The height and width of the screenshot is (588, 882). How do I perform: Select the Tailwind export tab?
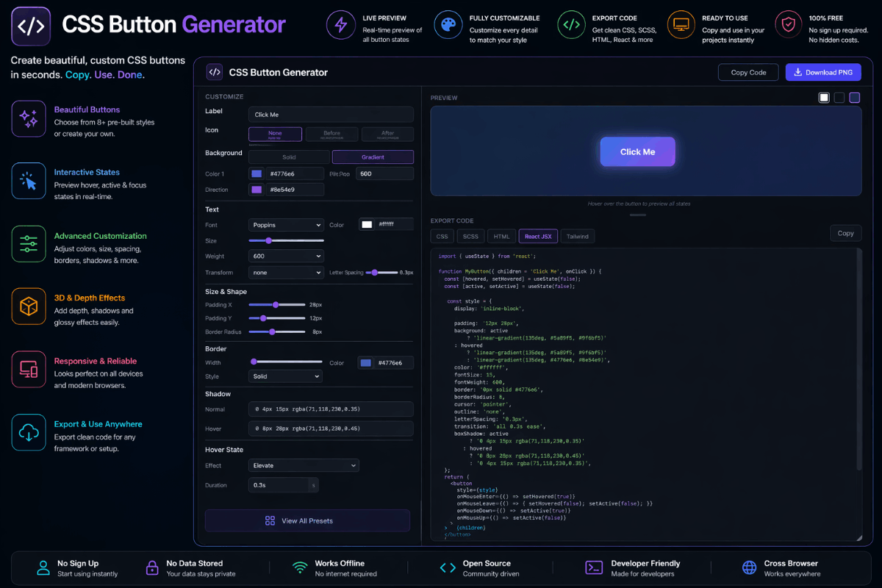pos(578,236)
